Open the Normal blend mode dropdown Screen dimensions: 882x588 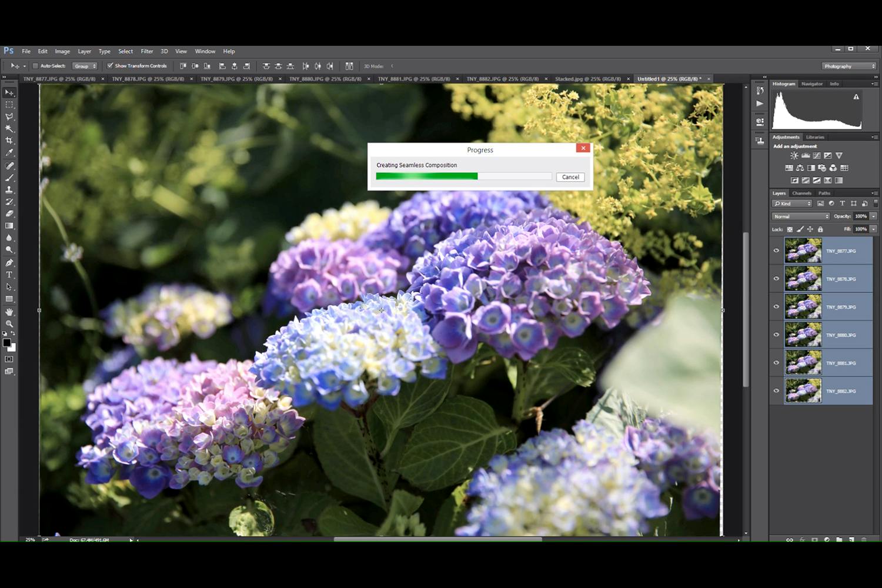(801, 216)
